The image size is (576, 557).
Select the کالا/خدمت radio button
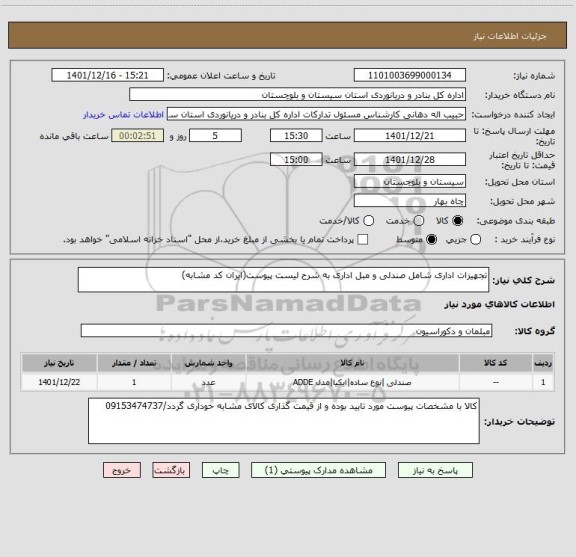[x=368, y=221]
